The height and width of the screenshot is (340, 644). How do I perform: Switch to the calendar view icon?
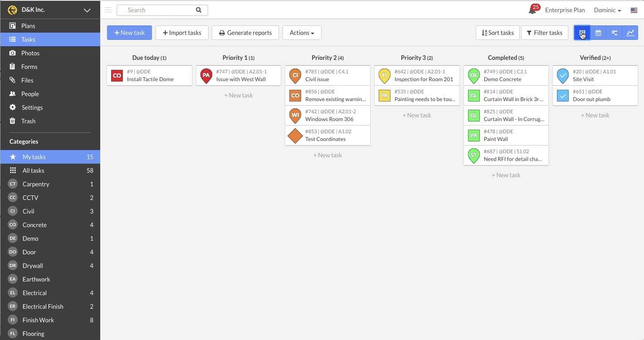coord(598,33)
